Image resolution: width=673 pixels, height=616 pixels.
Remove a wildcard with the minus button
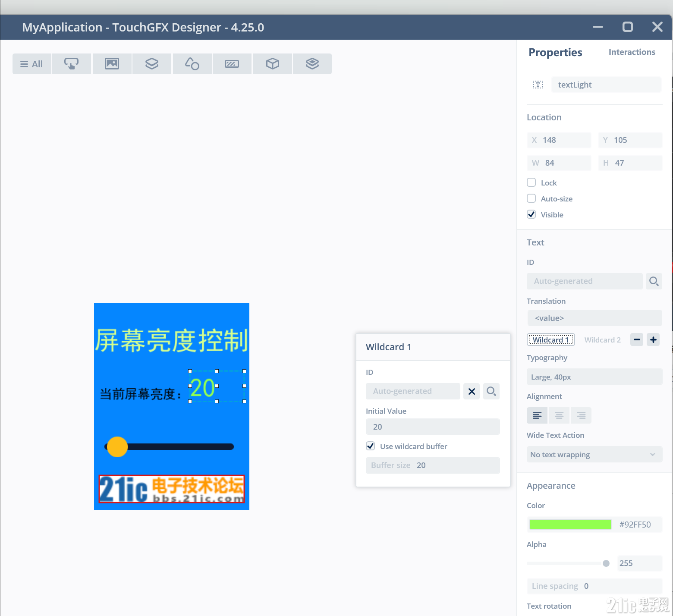click(637, 340)
